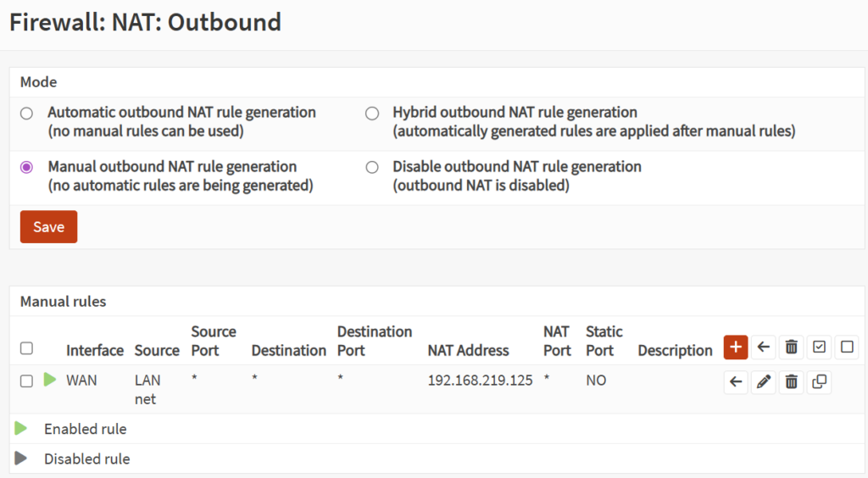Select Automatic outbound NAT rule generation
Viewport: 868px width, 478px height.
[x=27, y=113]
